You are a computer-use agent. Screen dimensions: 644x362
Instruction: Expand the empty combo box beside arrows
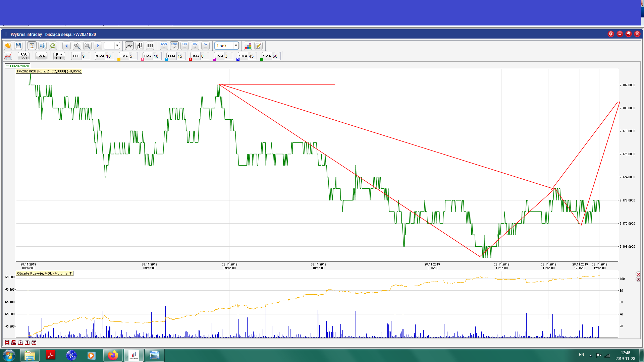pos(117,46)
